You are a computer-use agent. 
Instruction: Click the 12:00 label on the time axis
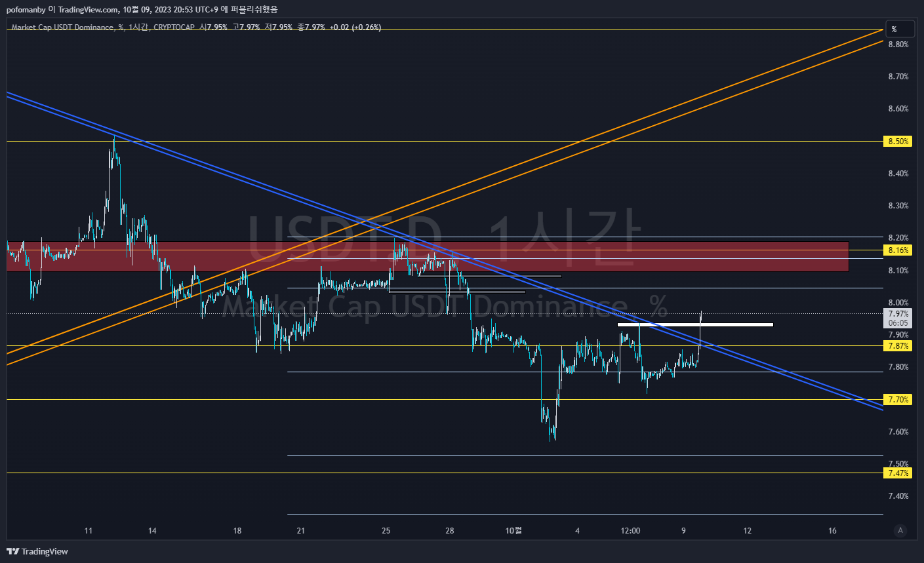point(630,531)
